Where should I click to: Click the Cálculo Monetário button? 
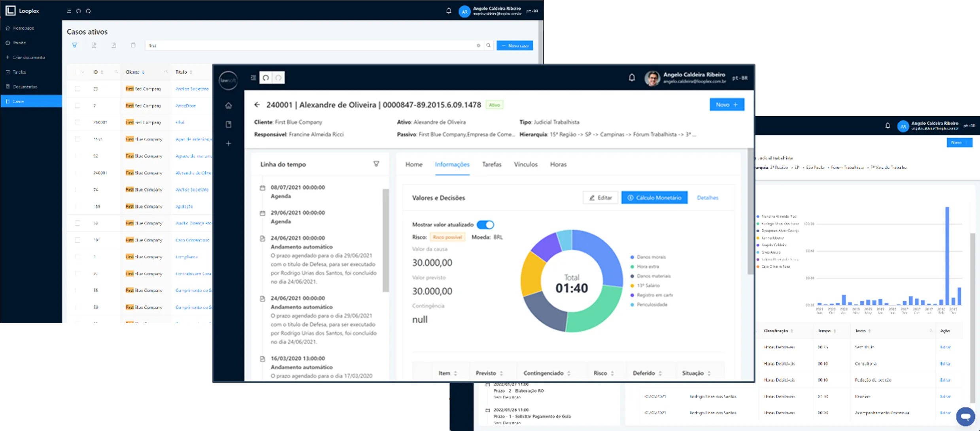[654, 198]
